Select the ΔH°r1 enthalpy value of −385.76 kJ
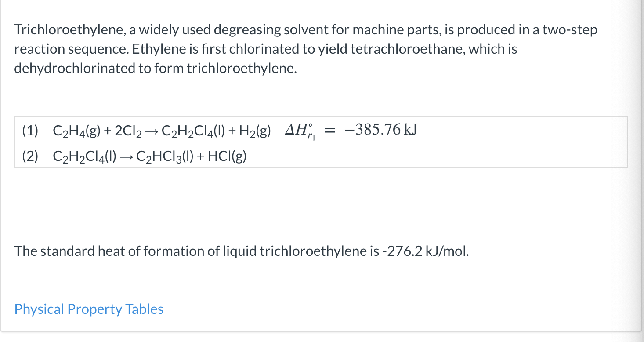 381,129
